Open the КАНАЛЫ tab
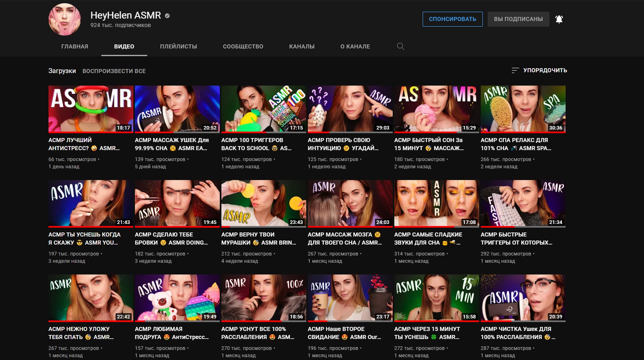Screen dimensions: 644x360 click(302, 46)
